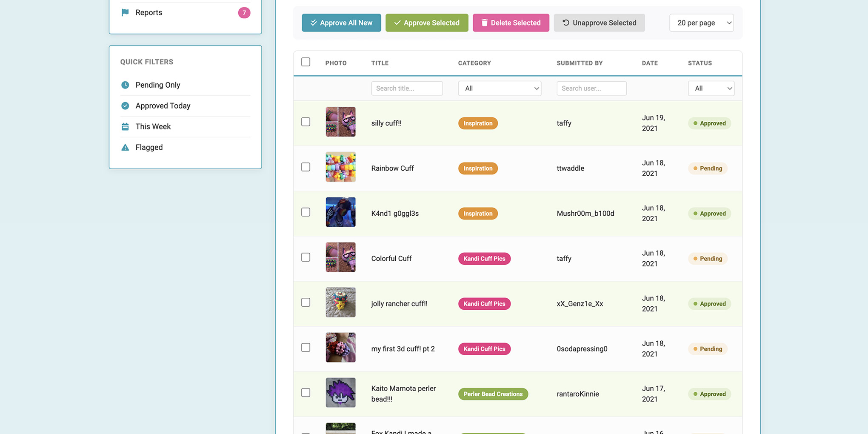Click the Reports flag icon
Screen dimensions: 868x434
pyautogui.click(x=125, y=12)
